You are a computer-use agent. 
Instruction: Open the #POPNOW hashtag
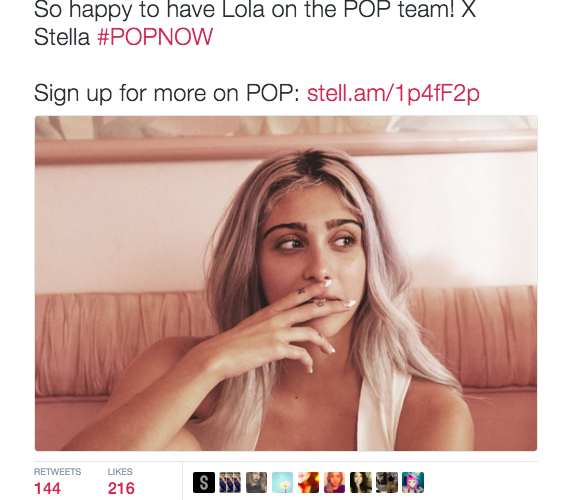pos(155,37)
